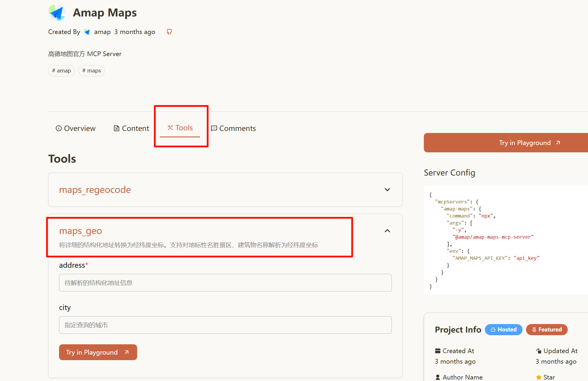Click the "mcpServers" config key text

tap(452, 202)
